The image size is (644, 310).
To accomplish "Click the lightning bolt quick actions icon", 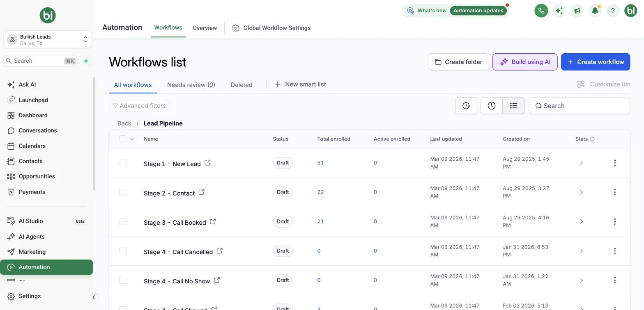I will pyautogui.click(x=86, y=61).
